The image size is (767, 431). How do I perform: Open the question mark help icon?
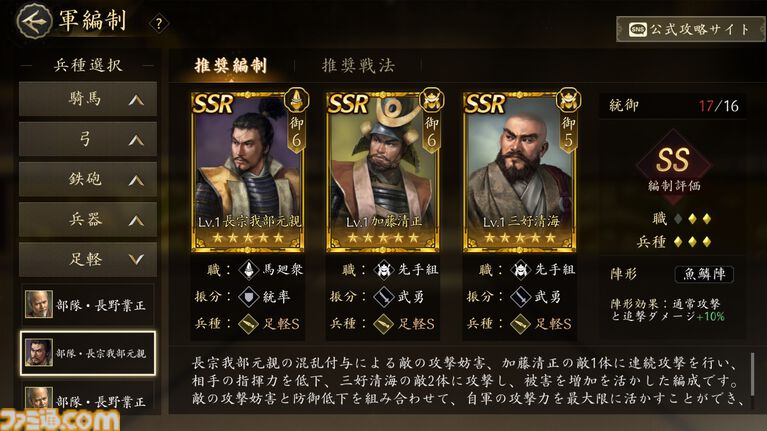point(158,23)
